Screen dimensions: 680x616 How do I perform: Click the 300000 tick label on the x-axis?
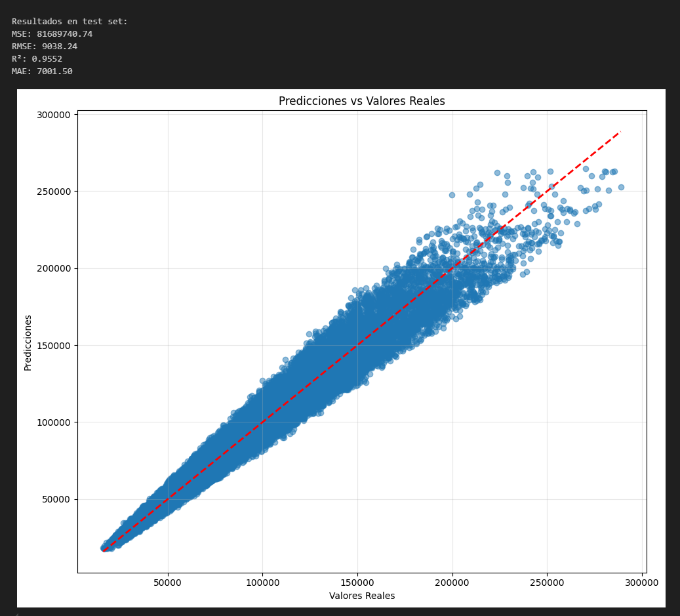[642, 582]
